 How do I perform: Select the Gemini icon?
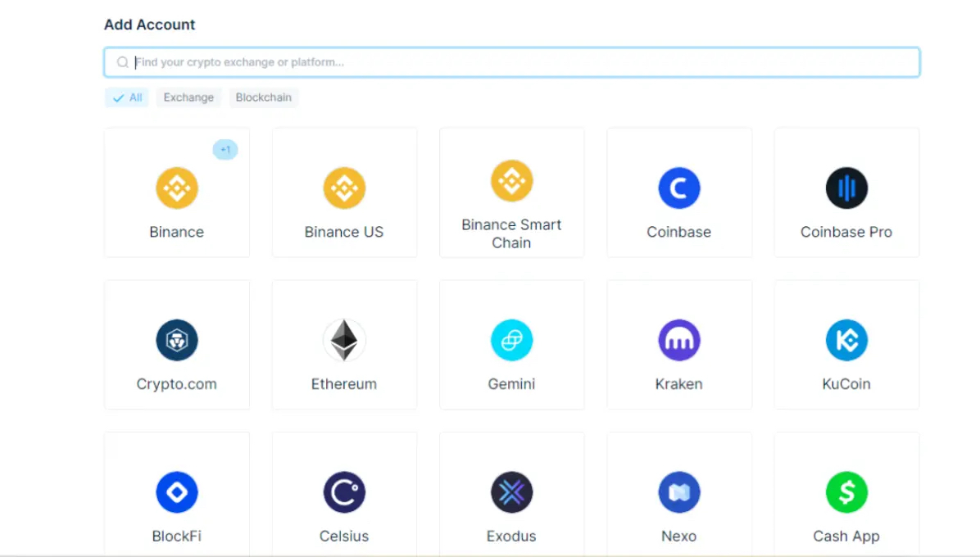[x=511, y=339]
